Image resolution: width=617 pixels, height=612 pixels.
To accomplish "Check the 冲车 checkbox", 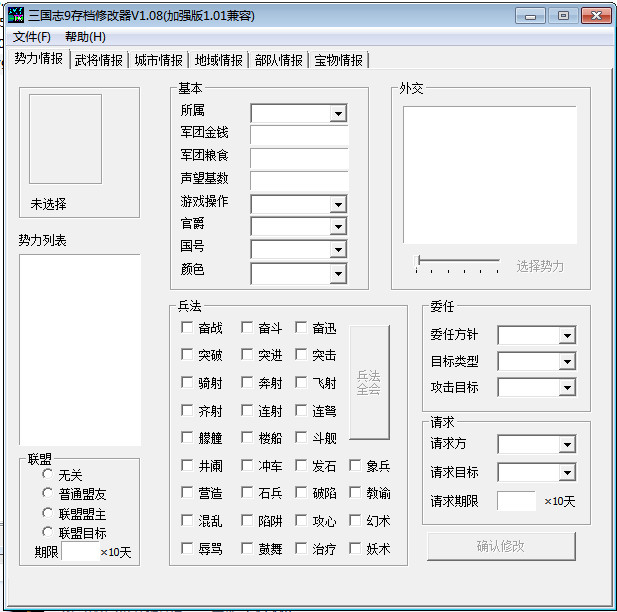I will 247,465.
